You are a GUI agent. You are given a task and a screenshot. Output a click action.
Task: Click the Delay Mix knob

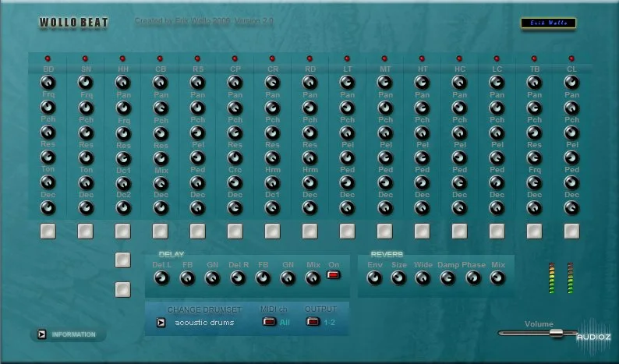pyautogui.click(x=313, y=278)
